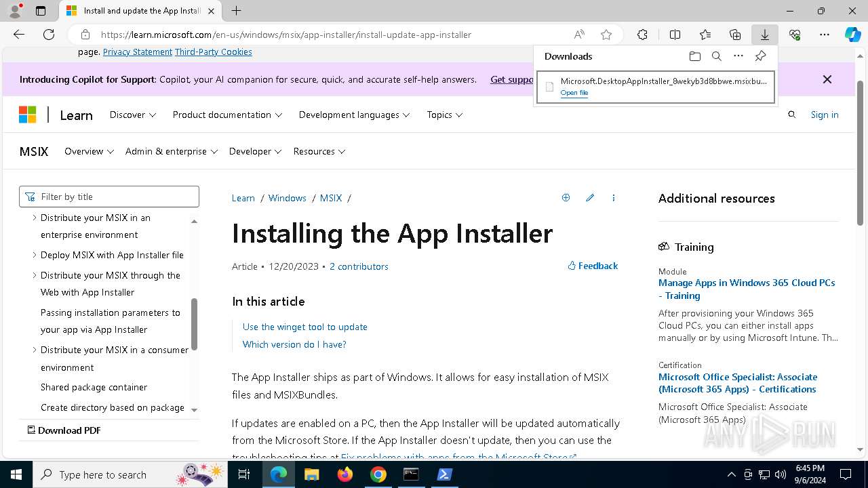Click the Sign in link
The image size is (868, 488).
825,115
